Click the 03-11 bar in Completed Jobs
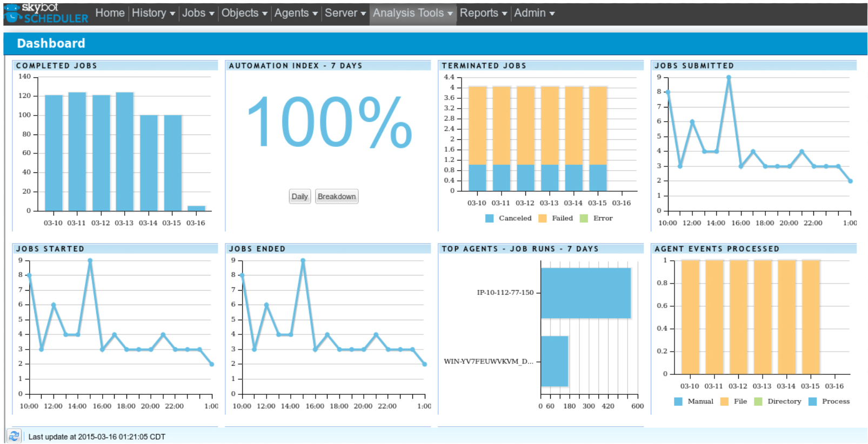This screenshot has width=868, height=444. point(77,152)
